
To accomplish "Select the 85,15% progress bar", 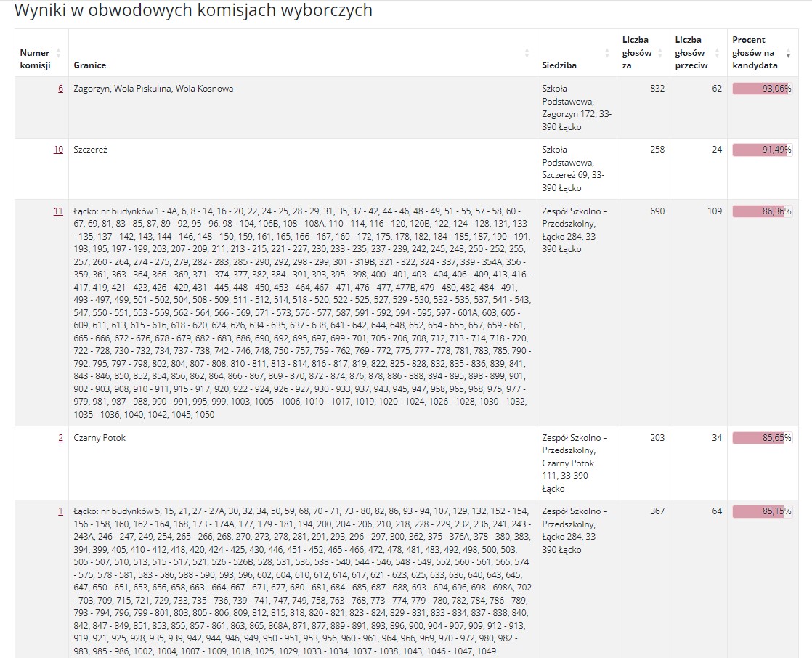I will click(762, 512).
